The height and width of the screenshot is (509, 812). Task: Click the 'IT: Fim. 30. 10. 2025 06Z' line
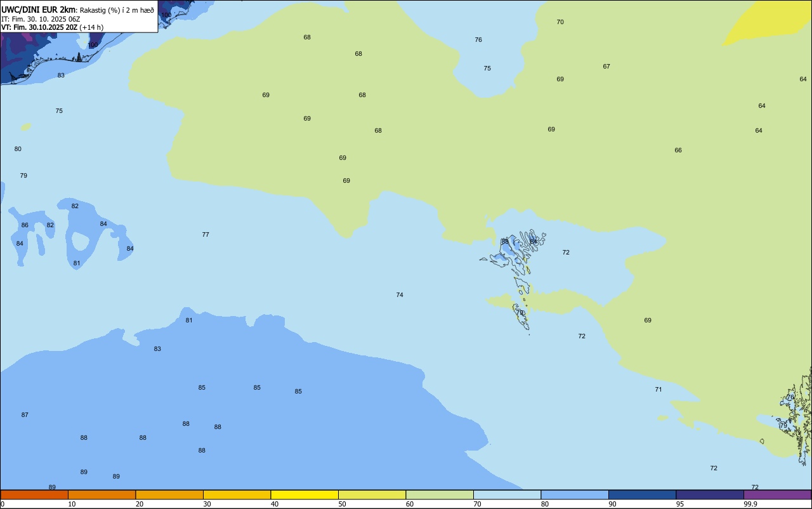(41, 19)
